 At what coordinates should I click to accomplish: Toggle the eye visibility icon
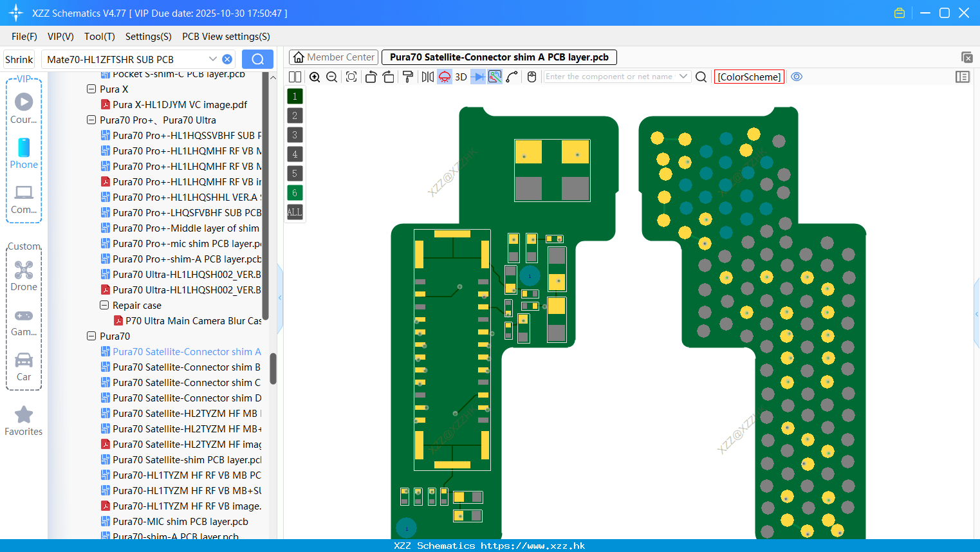pyautogui.click(x=797, y=77)
